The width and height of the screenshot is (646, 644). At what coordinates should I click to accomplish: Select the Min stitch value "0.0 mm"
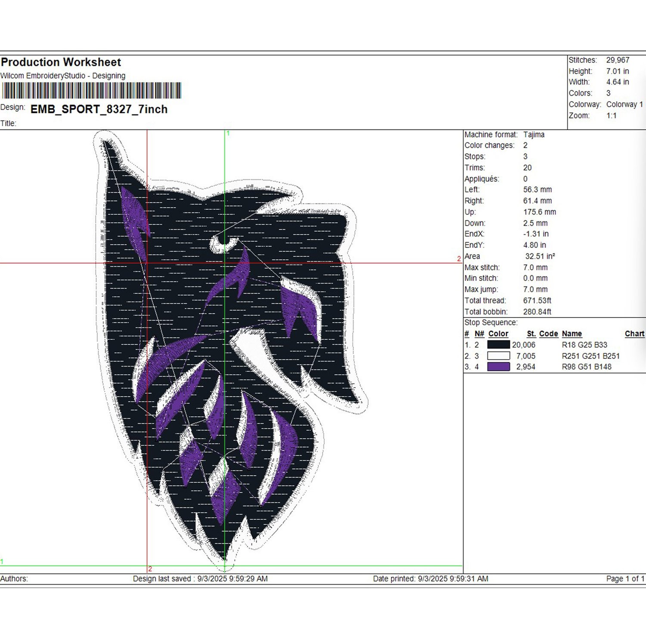535,278
